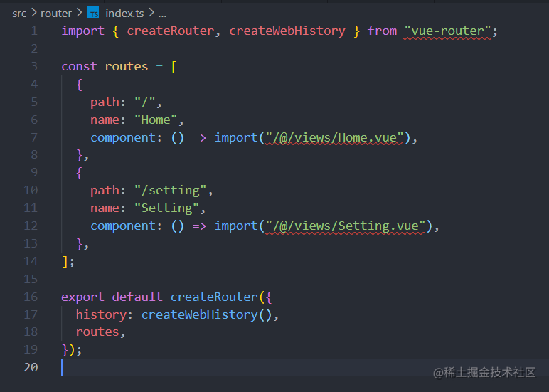Click createWebHistory in the import statement
Screen dimensions: 549x392
tap(287, 31)
